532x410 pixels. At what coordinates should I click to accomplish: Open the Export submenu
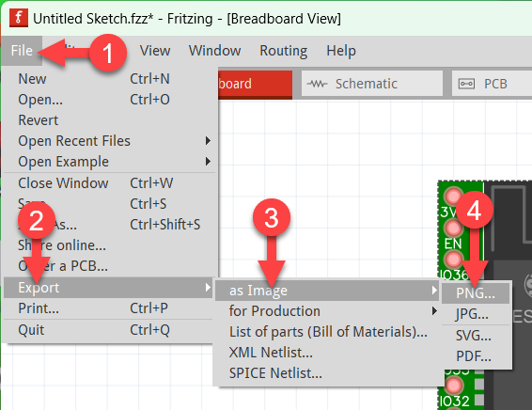109,288
